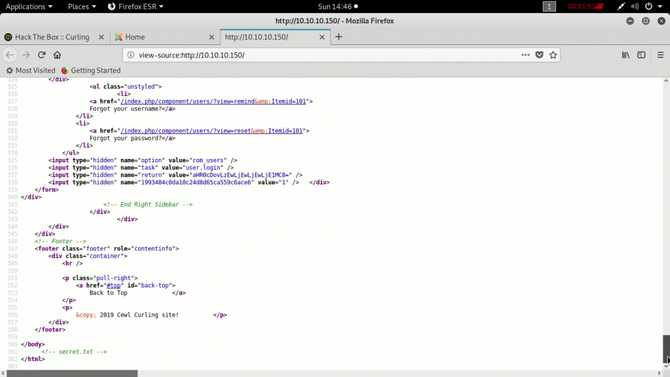This screenshot has width=670, height=377.
Task: Click the hidden token name 1993484c0da10c string
Action: (x=197, y=182)
